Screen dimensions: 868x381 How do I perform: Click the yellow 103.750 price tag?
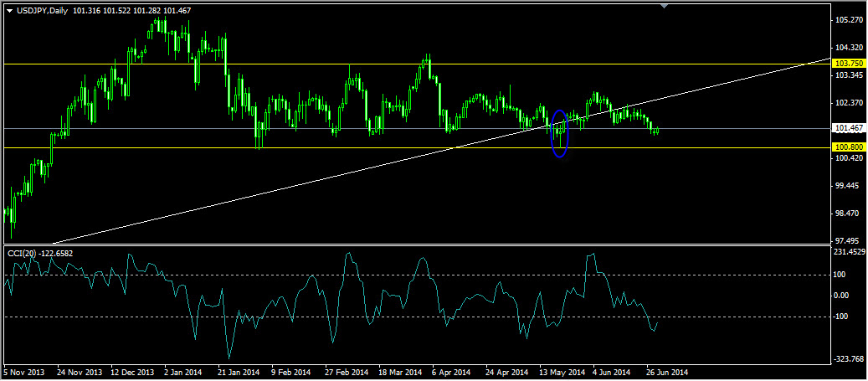click(x=850, y=64)
